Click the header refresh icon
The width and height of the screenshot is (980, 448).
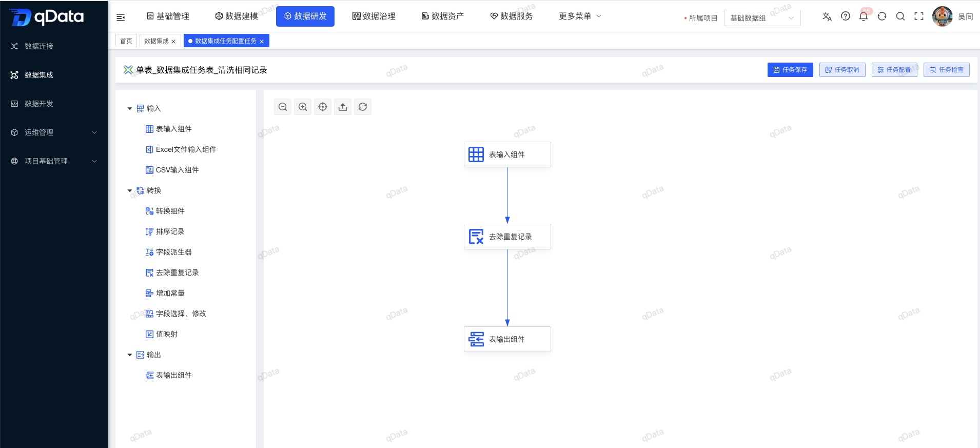pyautogui.click(x=882, y=16)
